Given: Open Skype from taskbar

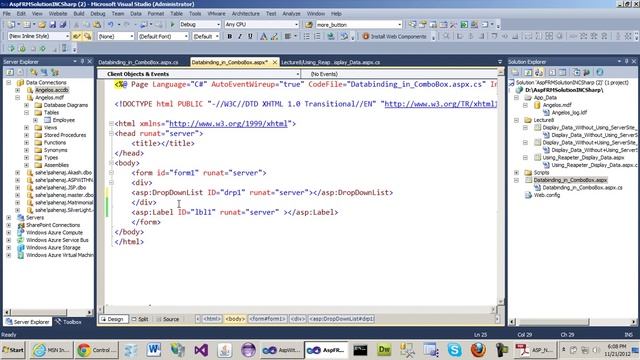Looking at the screenshot, I should pos(454,350).
